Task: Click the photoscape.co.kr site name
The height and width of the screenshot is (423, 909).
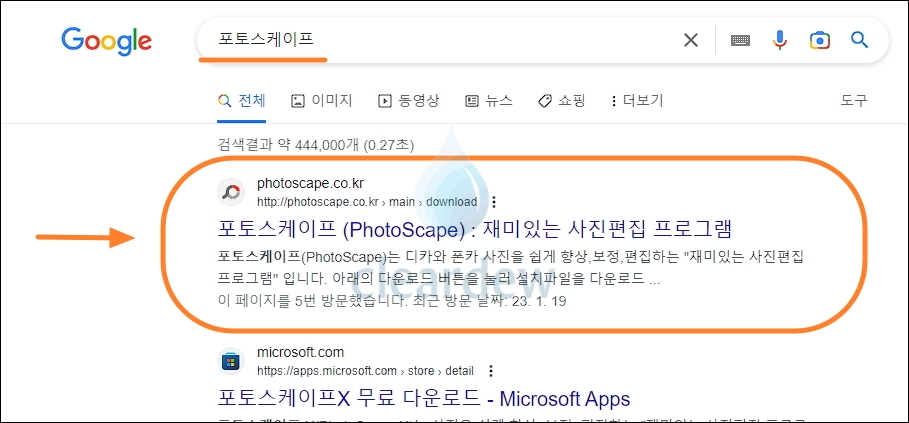Action: click(310, 184)
